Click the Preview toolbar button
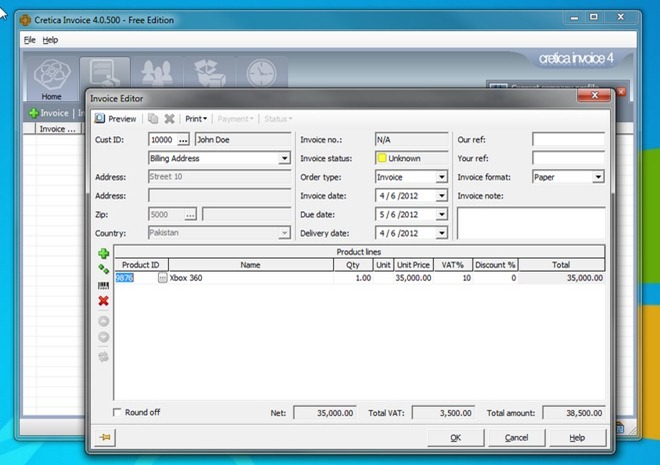The height and width of the screenshot is (465, 660). click(x=116, y=119)
